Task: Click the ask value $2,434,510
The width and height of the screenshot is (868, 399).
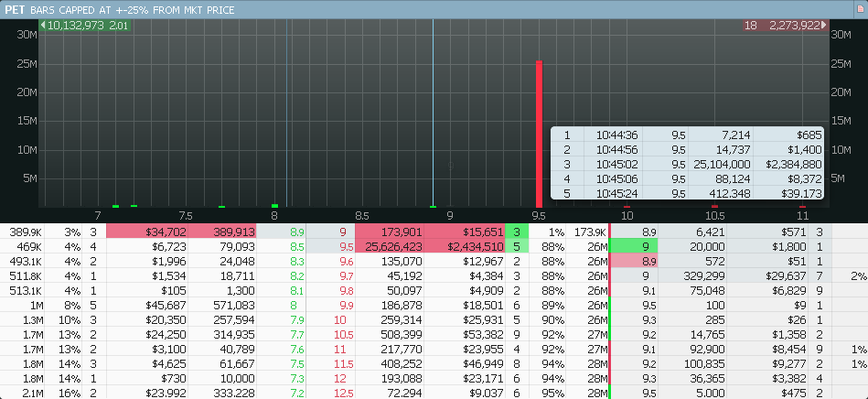Action: pos(465,246)
